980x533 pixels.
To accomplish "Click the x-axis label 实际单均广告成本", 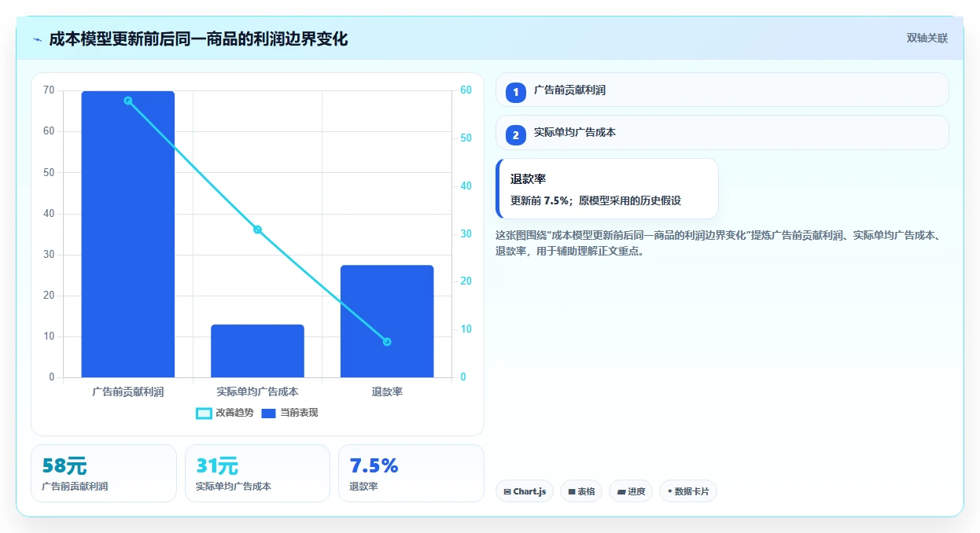I will (257, 391).
